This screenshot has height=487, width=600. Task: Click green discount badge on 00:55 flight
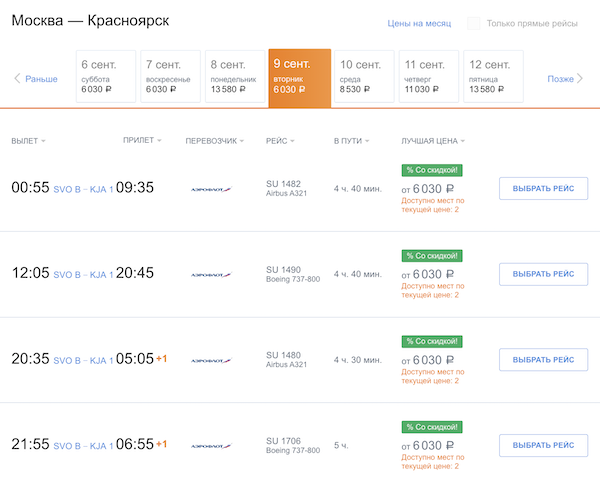click(431, 170)
